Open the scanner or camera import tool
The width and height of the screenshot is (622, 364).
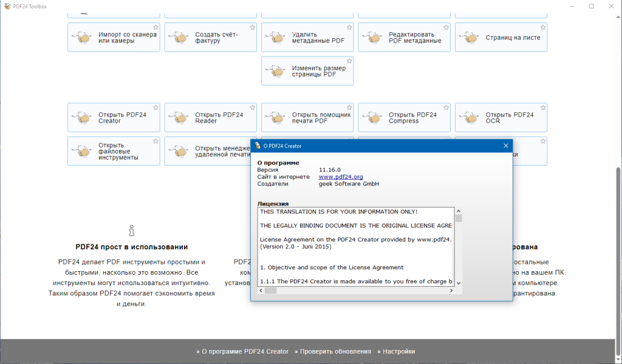(114, 37)
